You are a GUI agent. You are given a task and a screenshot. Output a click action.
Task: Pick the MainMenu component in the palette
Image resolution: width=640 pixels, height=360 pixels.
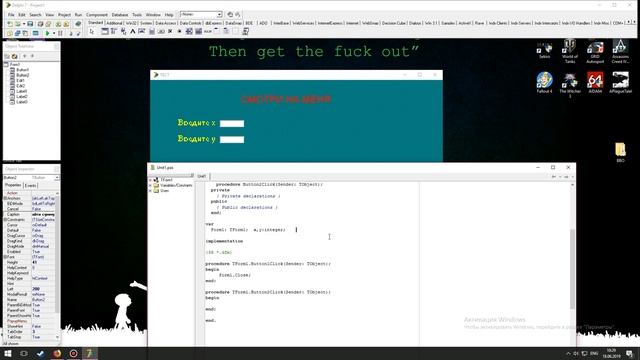114,31
